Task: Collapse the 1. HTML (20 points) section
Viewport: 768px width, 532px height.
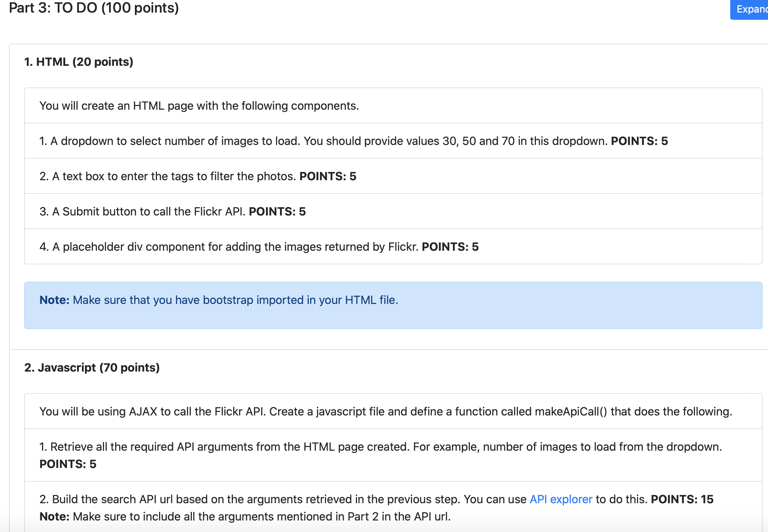Action: tap(78, 62)
